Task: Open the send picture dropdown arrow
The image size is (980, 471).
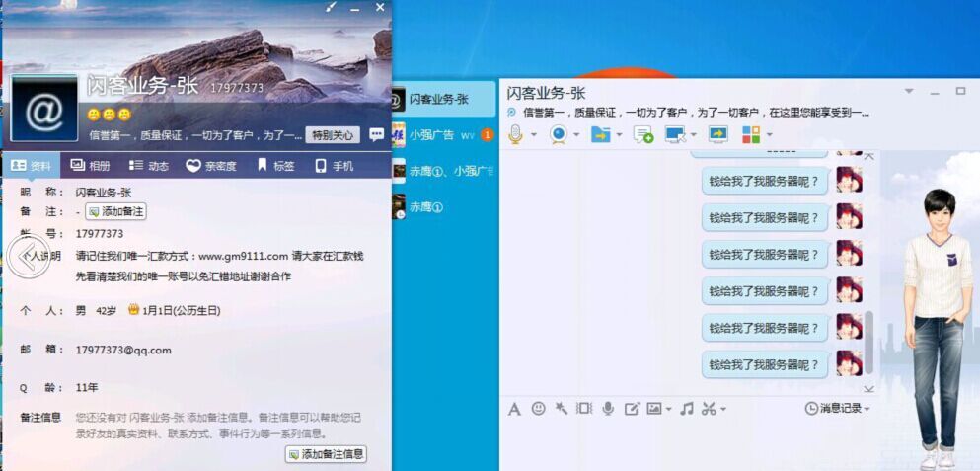Action: (x=668, y=409)
